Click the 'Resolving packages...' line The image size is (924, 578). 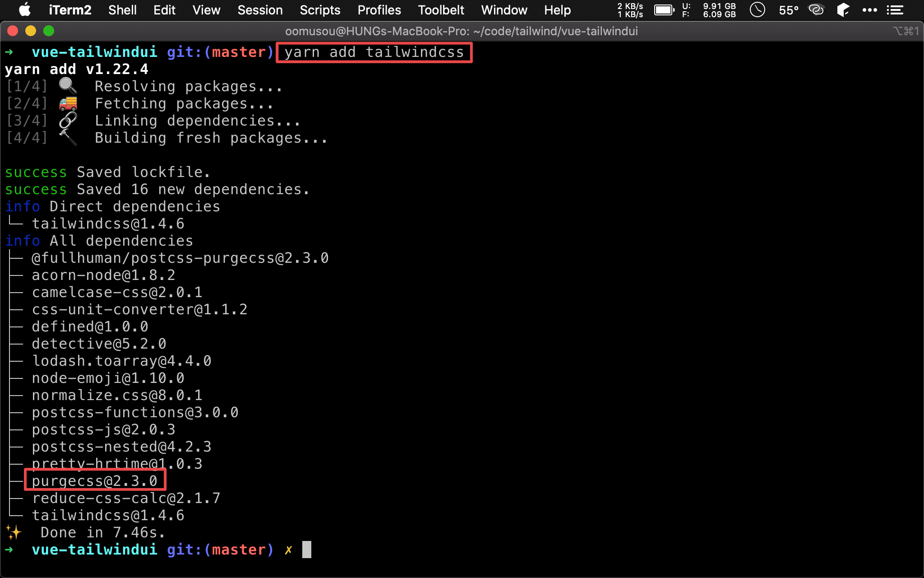[189, 86]
